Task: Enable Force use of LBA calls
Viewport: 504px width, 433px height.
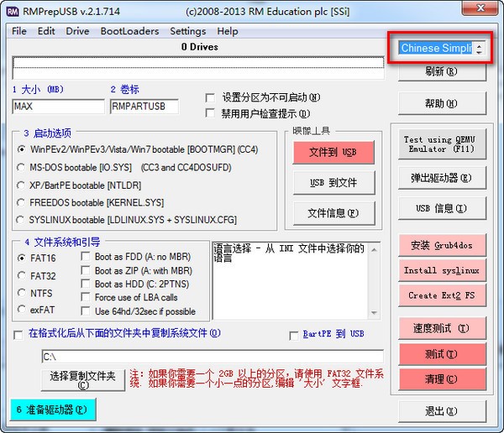Action: [86, 297]
